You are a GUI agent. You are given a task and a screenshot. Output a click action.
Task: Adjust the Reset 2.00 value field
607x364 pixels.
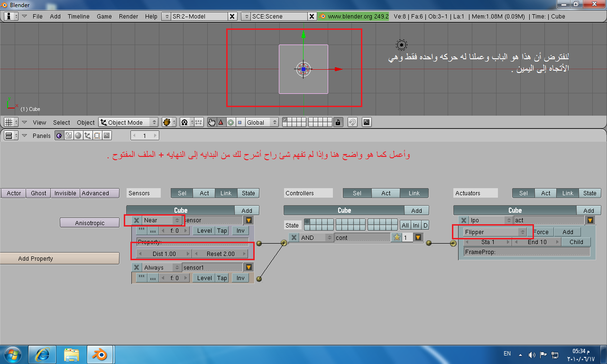click(x=221, y=254)
